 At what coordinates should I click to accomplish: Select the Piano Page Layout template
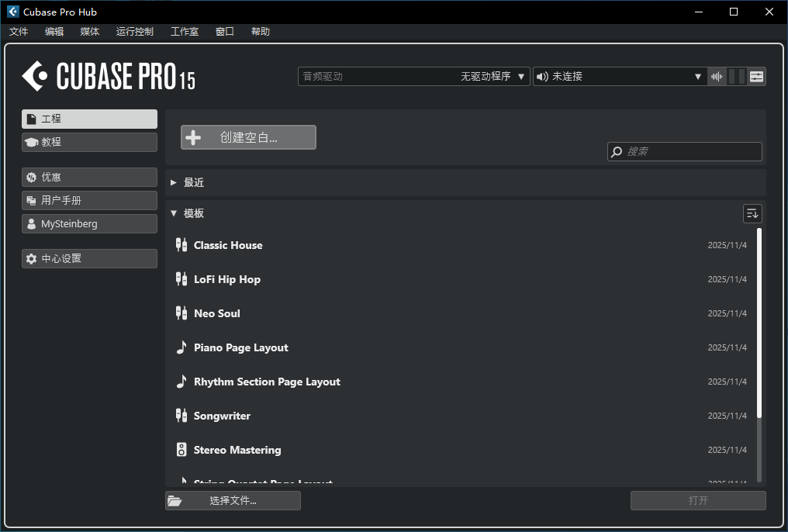pos(461,347)
